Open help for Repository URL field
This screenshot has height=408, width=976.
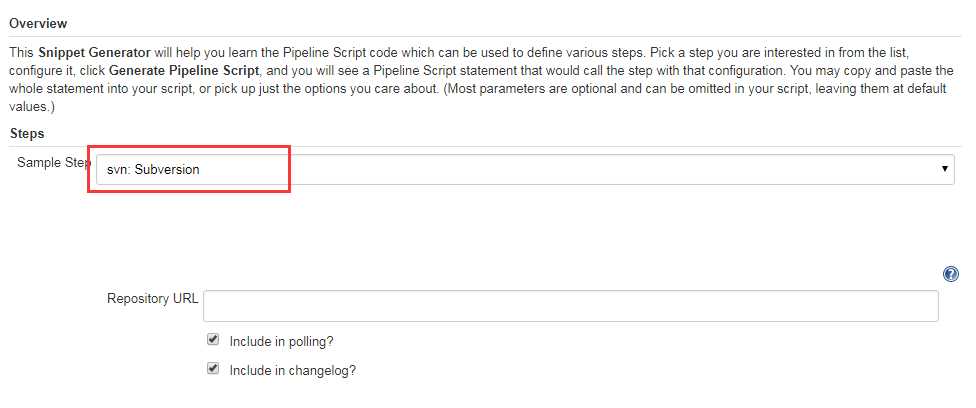pyautogui.click(x=950, y=274)
